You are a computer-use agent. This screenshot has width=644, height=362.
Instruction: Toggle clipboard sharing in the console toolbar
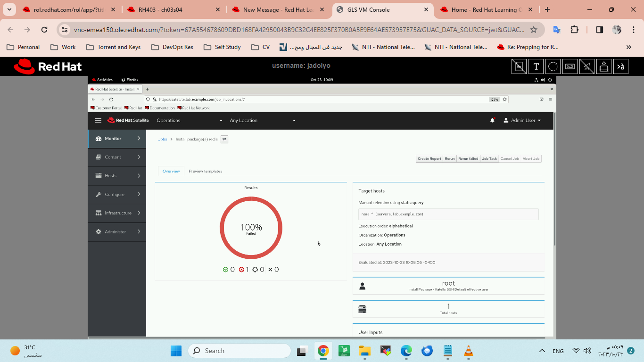(x=519, y=66)
